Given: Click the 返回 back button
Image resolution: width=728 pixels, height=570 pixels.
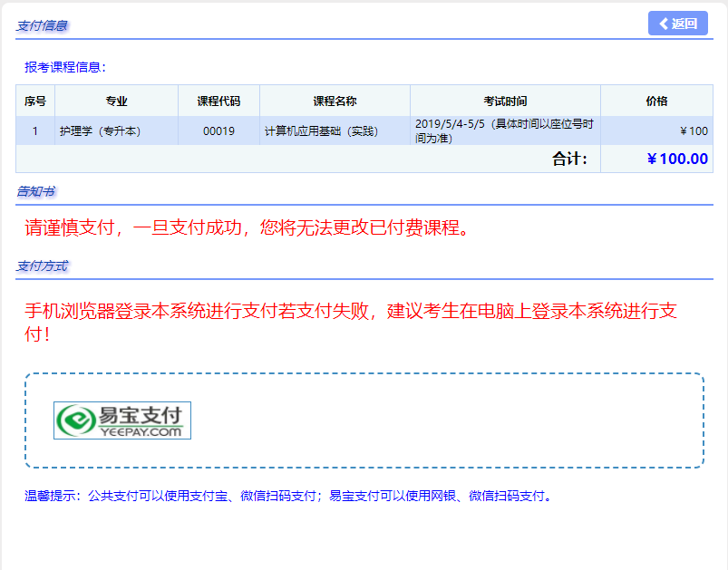Looking at the screenshot, I should pyautogui.click(x=677, y=24).
